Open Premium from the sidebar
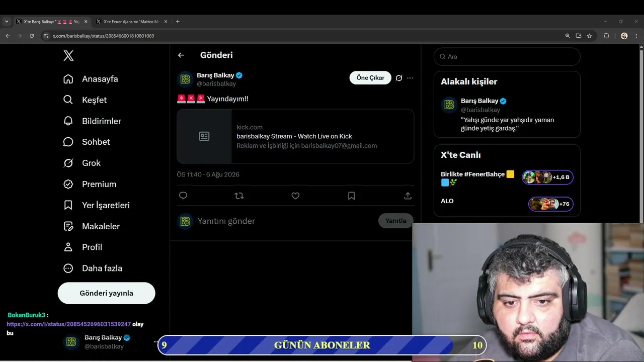Image resolution: width=644 pixels, height=362 pixels. (x=90, y=184)
